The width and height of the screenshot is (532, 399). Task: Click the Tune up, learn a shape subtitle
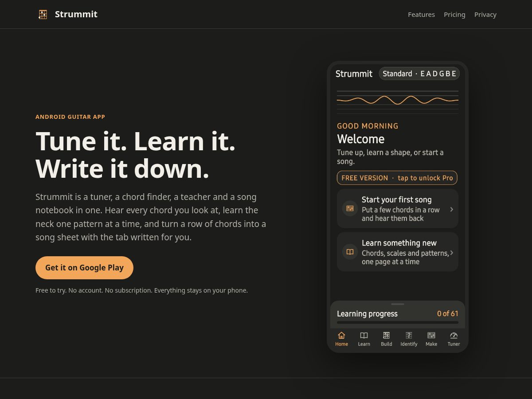point(390,157)
